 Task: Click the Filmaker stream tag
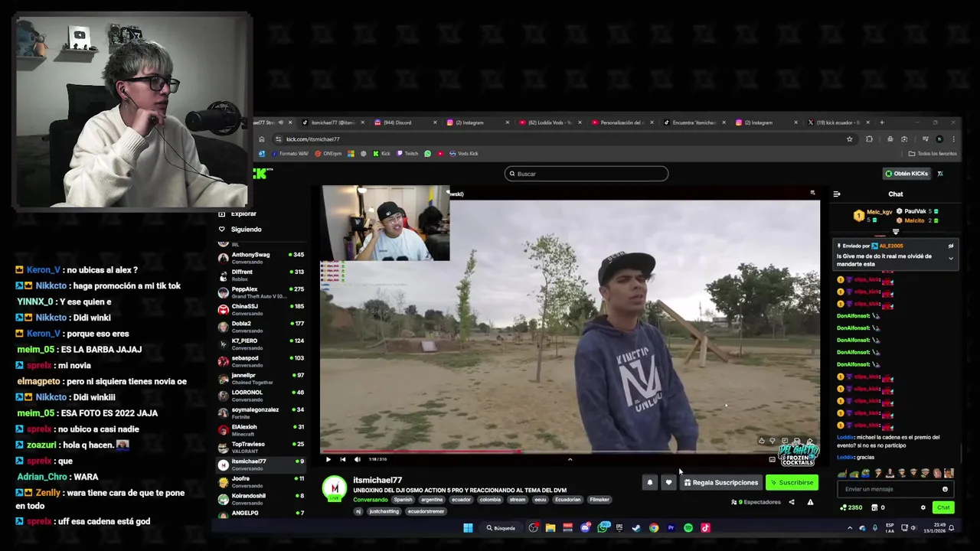coord(599,500)
